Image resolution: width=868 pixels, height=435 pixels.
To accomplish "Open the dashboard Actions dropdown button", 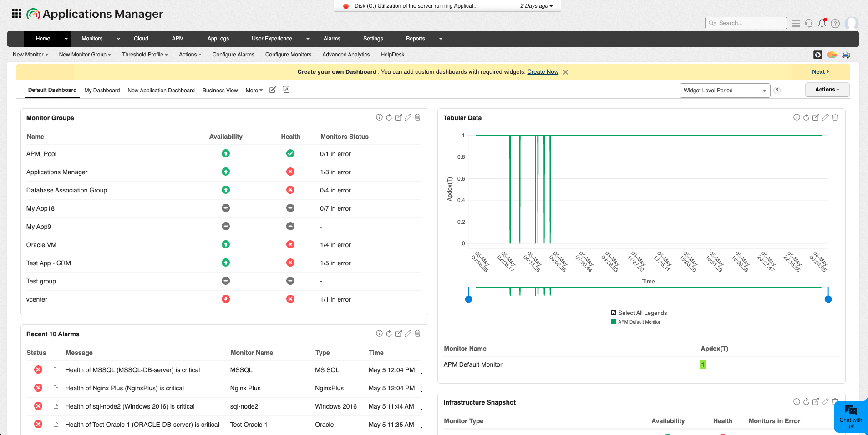I will tap(827, 90).
